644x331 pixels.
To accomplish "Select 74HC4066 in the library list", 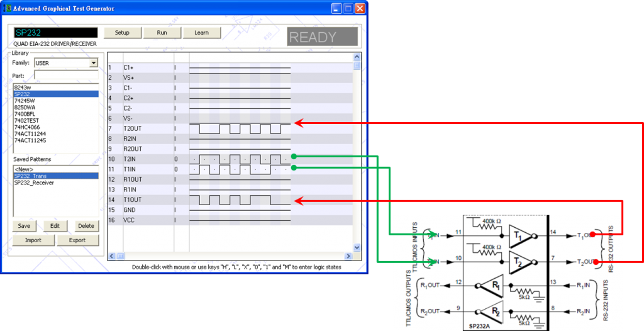I will (56, 127).
